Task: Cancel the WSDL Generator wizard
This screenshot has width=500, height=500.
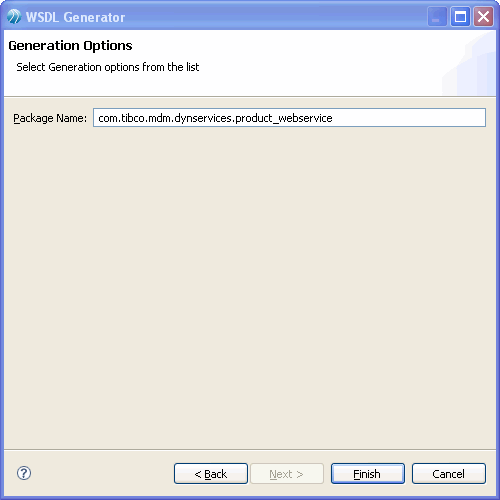Action: pyautogui.click(x=449, y=473)
